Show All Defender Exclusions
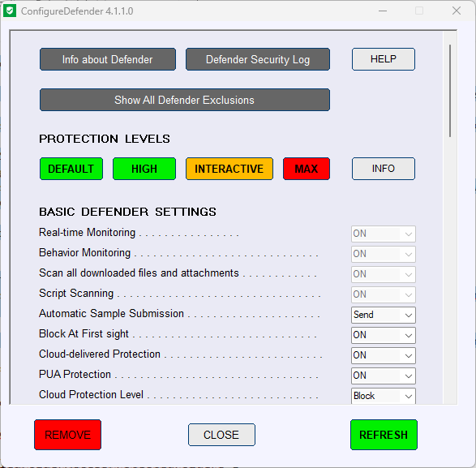476x468 pixels. (185, 100)
